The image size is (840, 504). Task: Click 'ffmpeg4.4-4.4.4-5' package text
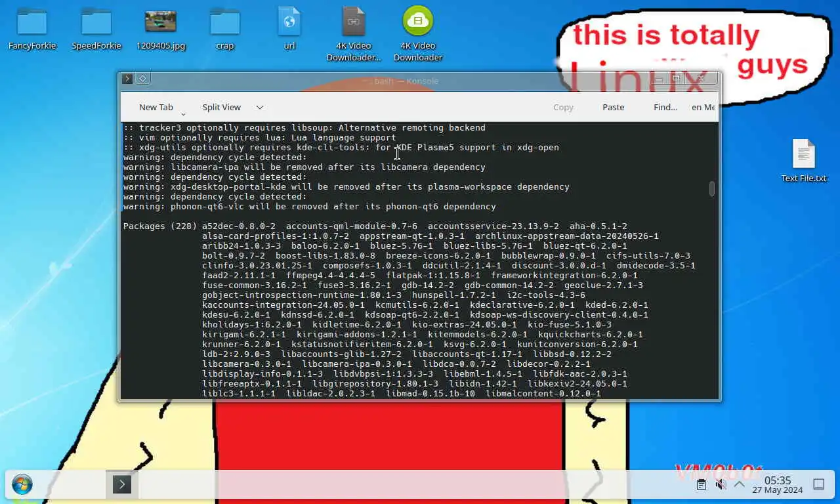pyautogui.click(x=331, y=276)
